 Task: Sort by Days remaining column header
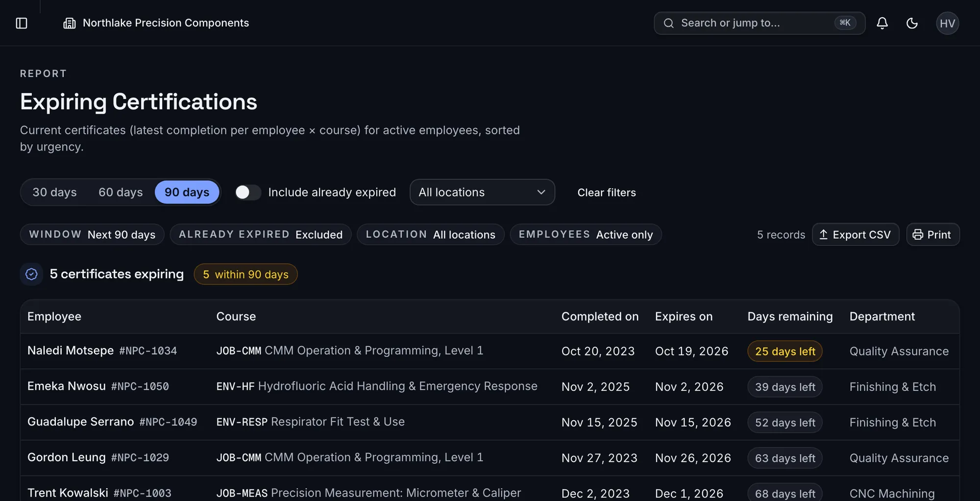[x=790, y=317]
